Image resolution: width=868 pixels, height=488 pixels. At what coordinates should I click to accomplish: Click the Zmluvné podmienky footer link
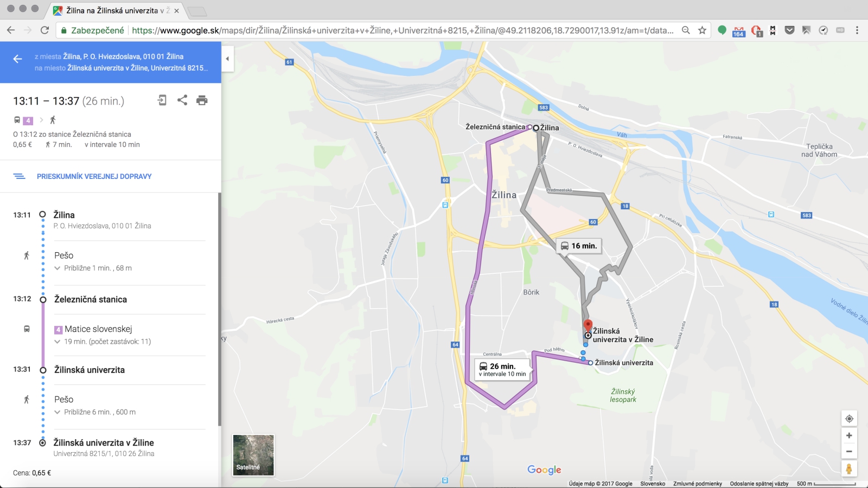[x=697, y=484]
